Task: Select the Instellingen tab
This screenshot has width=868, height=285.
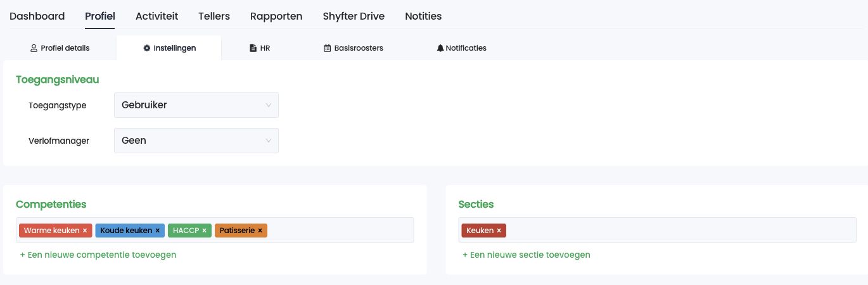Action: pos(169,47)
